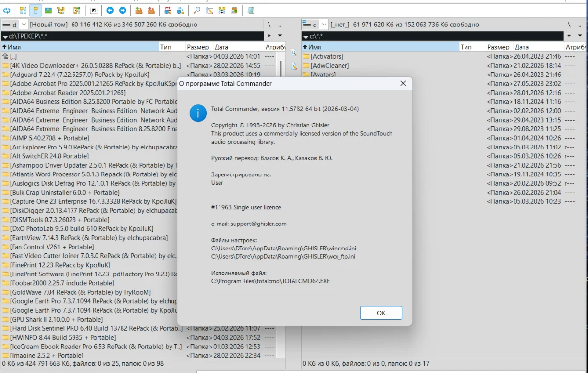Open the magnifier search files tool
Screen dimensions: 588x373
197,10
